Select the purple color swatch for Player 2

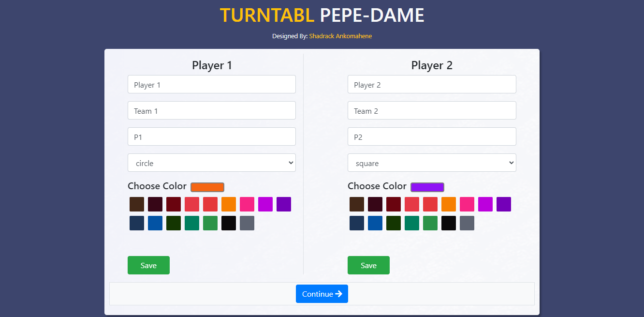[x=504, y=204]
